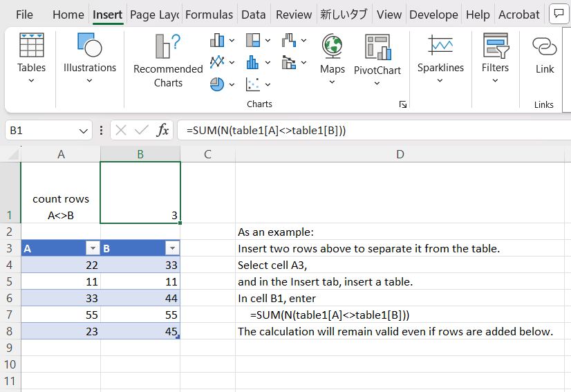Open column A filter dropdown
The height and width of the screenshot is (392, 571).
[93, 248]
